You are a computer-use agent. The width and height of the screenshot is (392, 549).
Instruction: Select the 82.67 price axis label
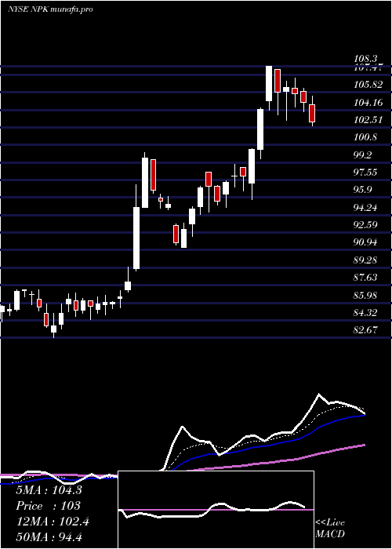(365, 330)
